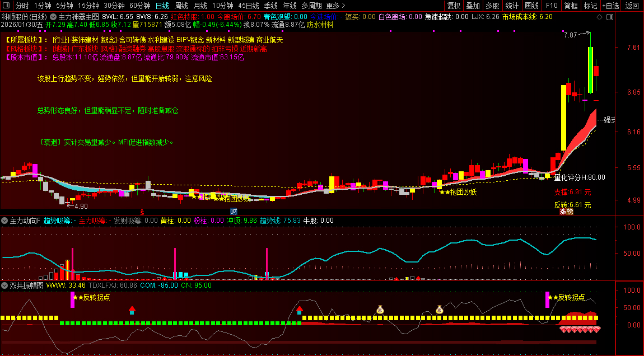The height and width of the screenshot is (356, 644).
Task: Open 主力神器主图 indicator dropdown arrow
Action: coord(53,17)
